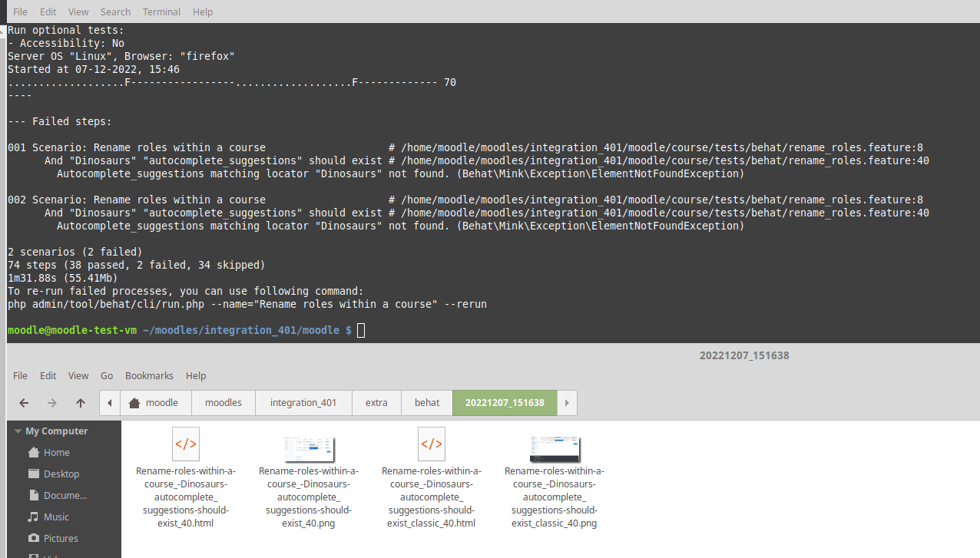Image resolution: width=980 pixels, height=558 pixels.
Task: Click "2 scenarios (2 failed)" line
Action: [x=75, y=252]
